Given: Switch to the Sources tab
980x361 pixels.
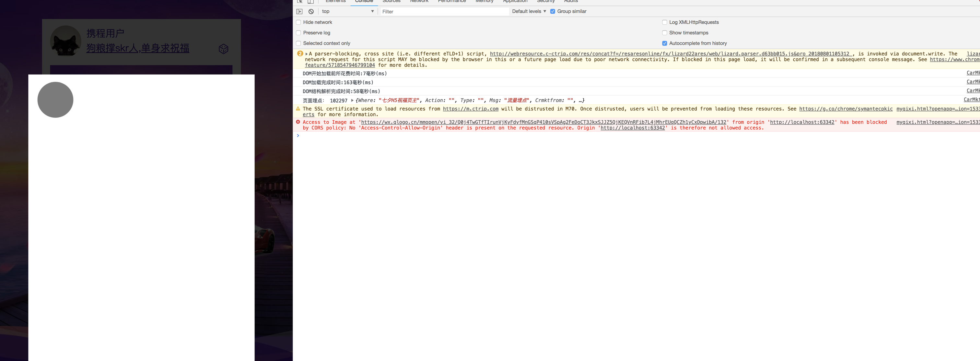Looking at the screenshot, I should tap(391, 2).
